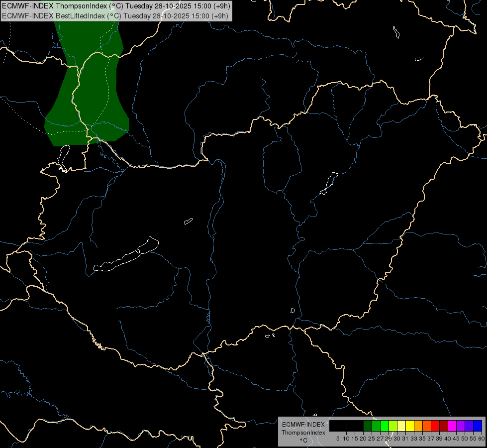Click the blue 55-60 legend swatch
Screen dimensions: 487x448
pyautogui.click(x=478, y=426)
